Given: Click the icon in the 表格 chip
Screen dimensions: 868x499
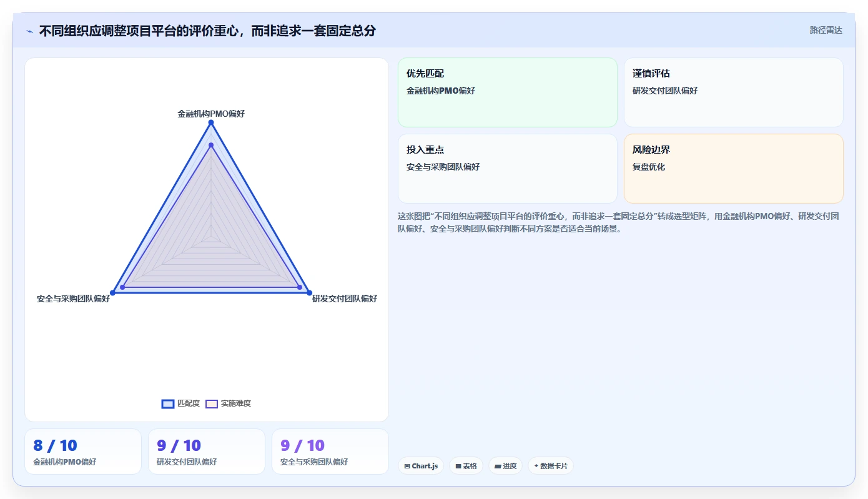Looking at the screenshot, I should click(x=458, y=467).
